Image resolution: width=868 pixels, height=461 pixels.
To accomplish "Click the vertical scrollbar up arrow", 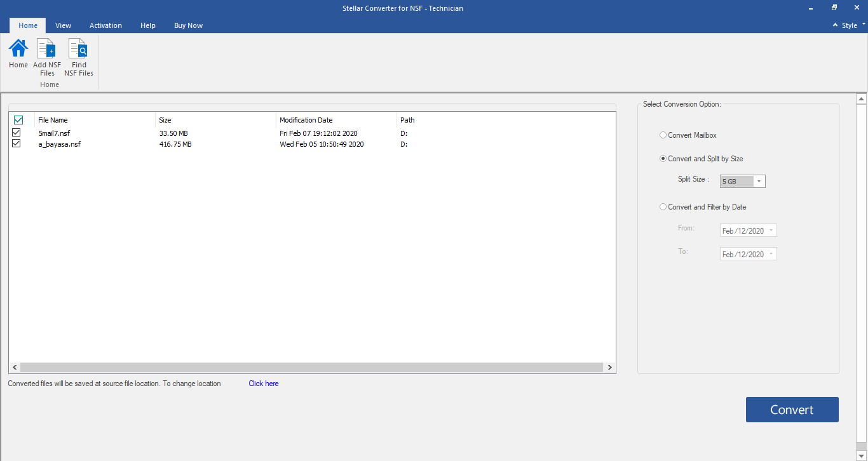I will (x=862, y=99).
